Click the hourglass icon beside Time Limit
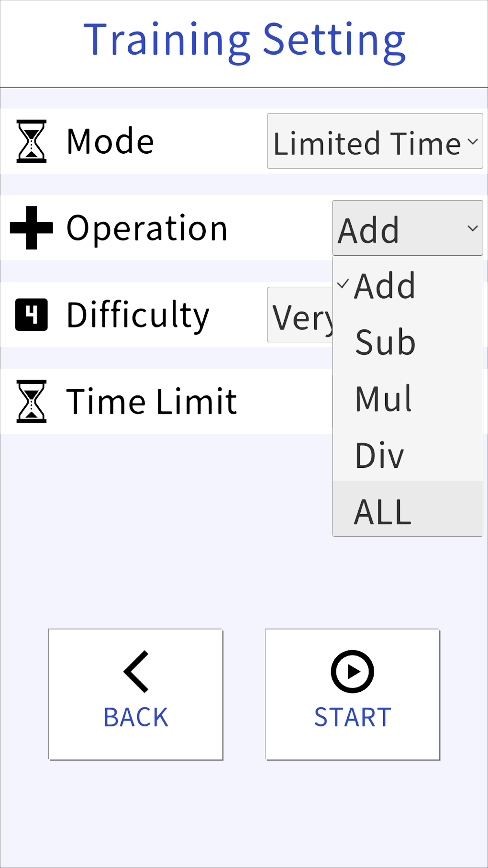The image size is (488, 868). 32,401
